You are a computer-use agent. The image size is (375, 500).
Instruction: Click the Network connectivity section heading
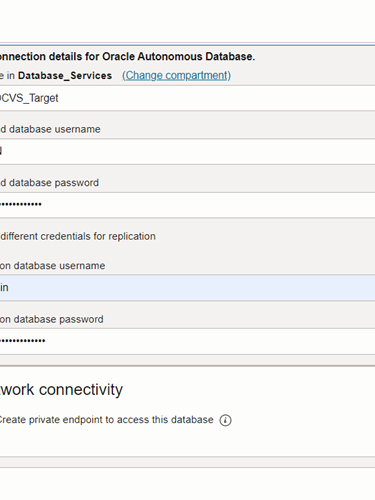tap(61, 389)
